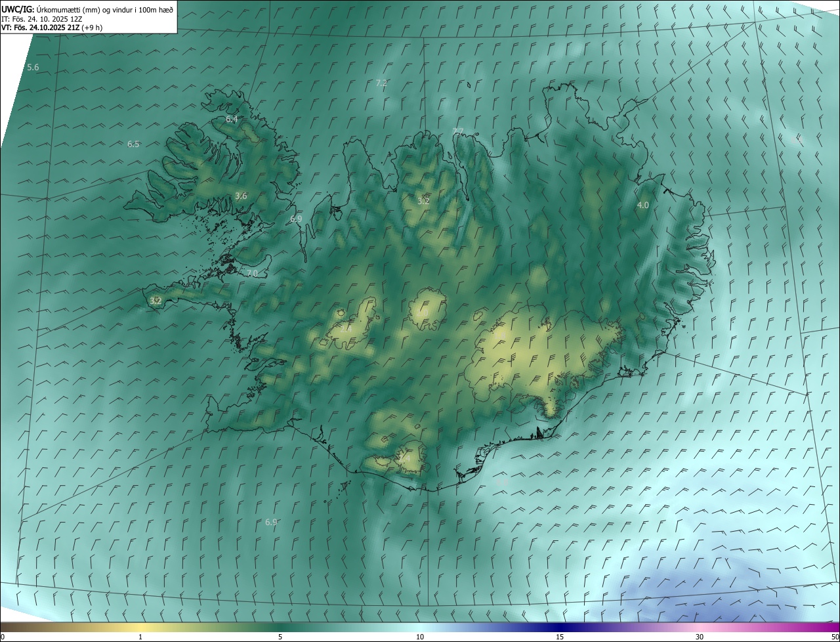840x642 pixels.
Task: Click the 3.2 value on Snæfellsnes peninsula
Action: (156, 301)
